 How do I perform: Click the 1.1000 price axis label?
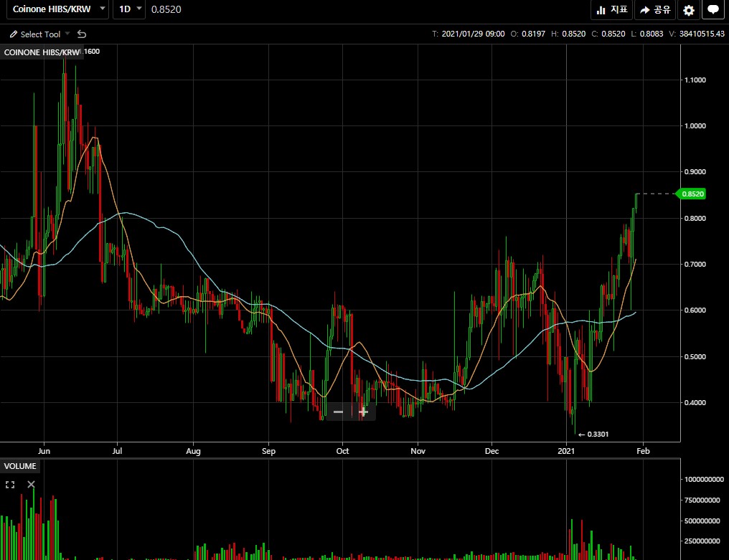[695, 80]
